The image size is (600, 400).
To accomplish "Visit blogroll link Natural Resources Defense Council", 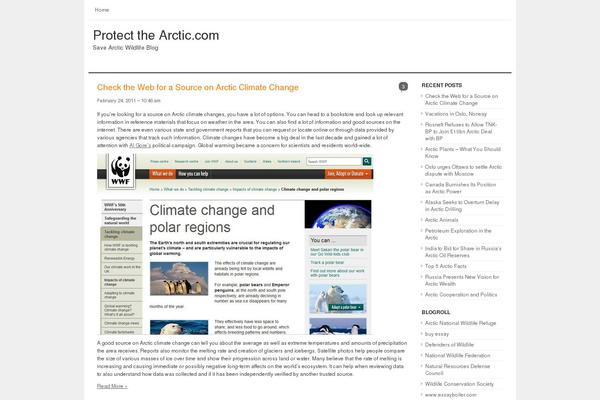I will point(457,370).
